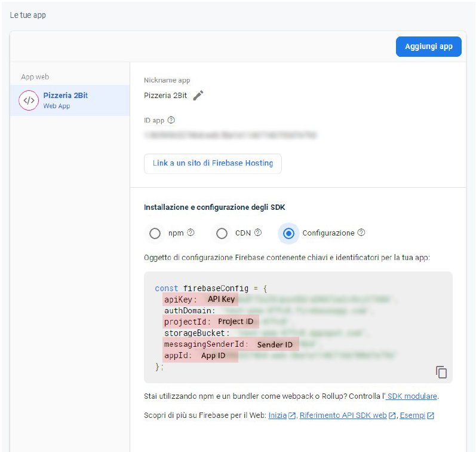The width and height of the screenshot is (476, 452).
Task: Open the Inizia link
Action: [278, 415]
